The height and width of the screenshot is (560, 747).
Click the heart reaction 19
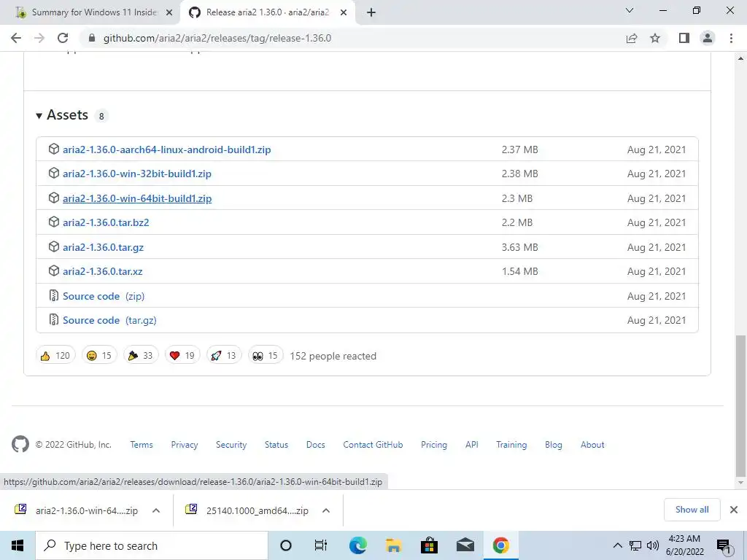tap(182, 356)
